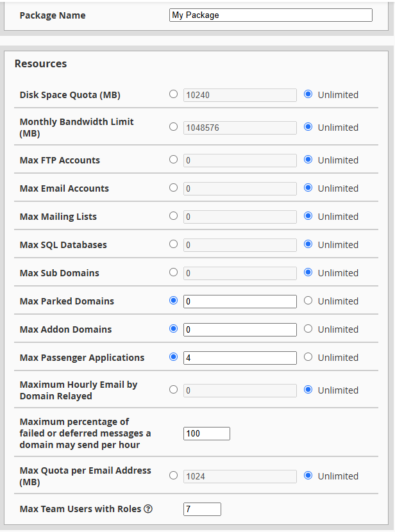
Task: Choose Unlimited for Max Sub Domains
Action: [x=308, y=272]
